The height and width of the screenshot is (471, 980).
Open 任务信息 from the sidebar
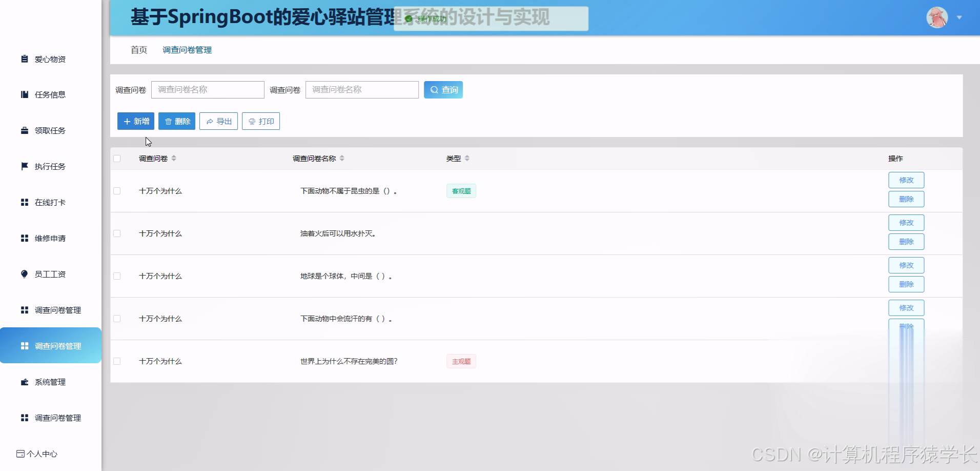(24, 94)
